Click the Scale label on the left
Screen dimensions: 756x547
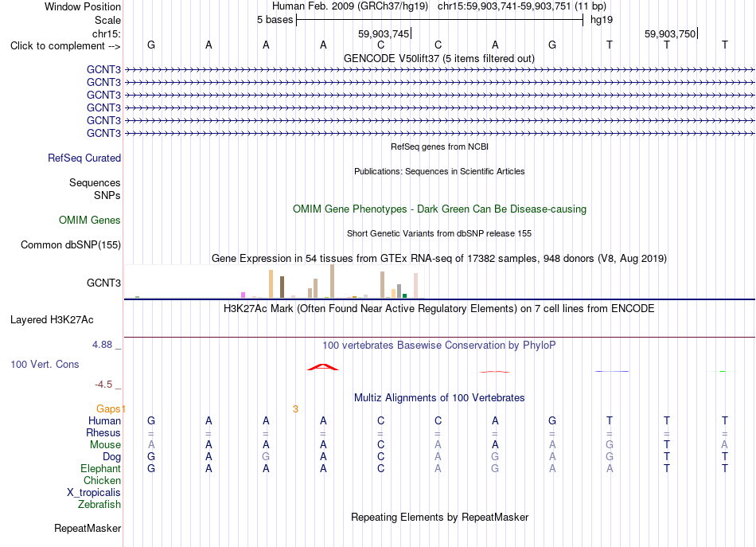point(107,20)
